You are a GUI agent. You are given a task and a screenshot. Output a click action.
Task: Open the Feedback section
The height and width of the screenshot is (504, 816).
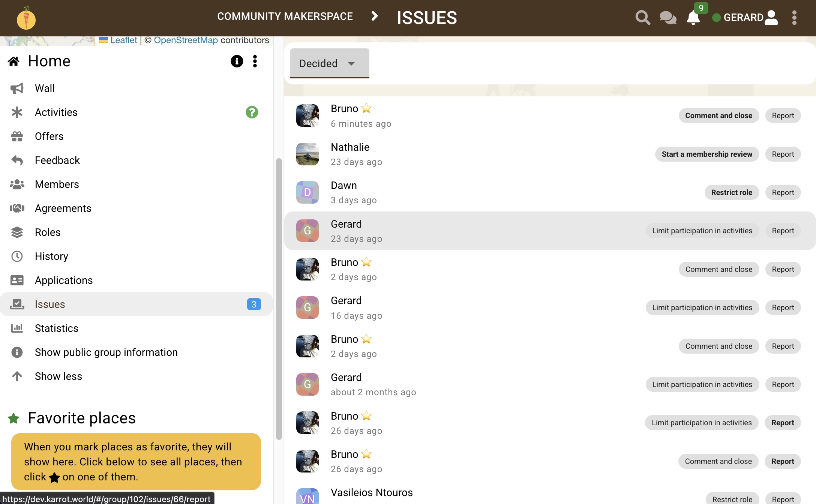(57, 160)
